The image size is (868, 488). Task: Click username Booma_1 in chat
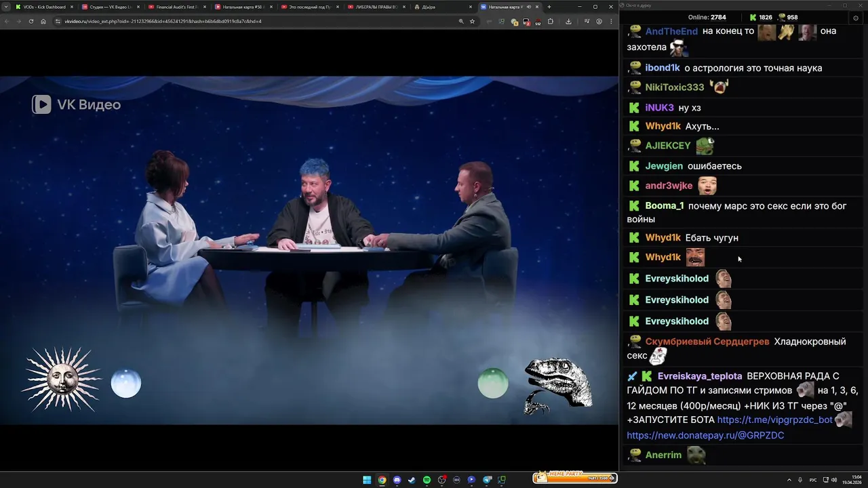tap(664, 206)
